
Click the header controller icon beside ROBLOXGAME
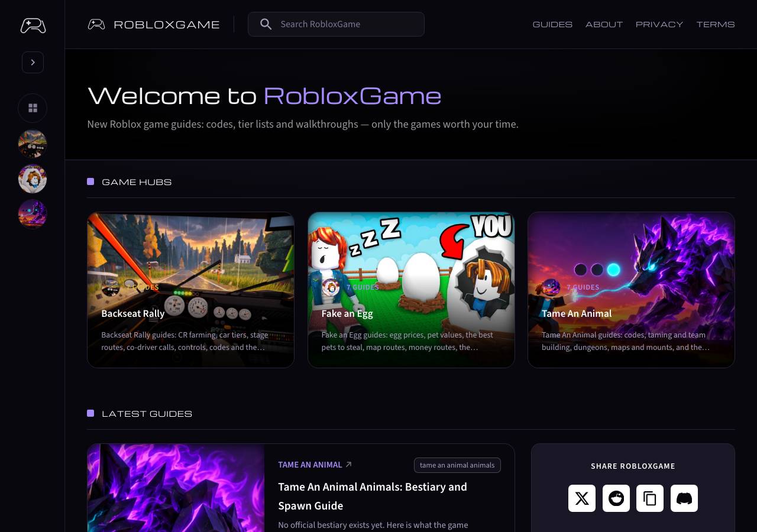tap(96, 24)
